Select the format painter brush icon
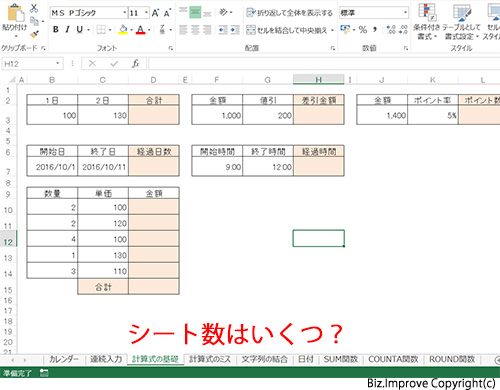 tap(34, 34)
